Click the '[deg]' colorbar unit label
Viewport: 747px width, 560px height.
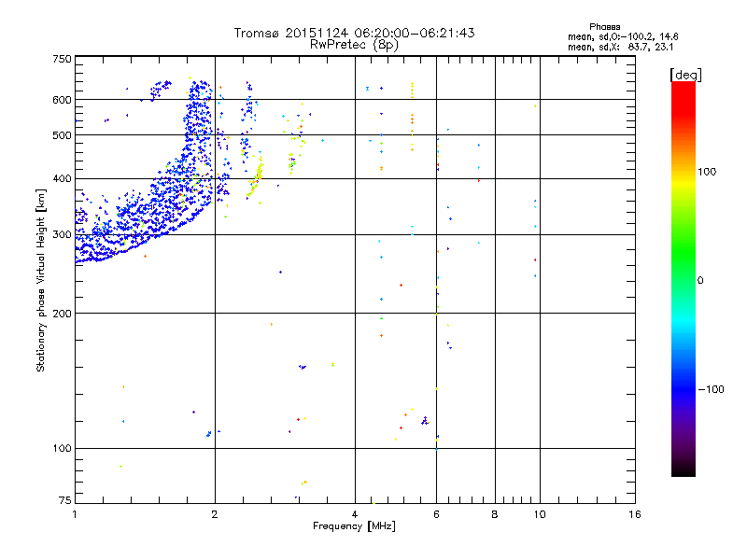tap(685, 75)
